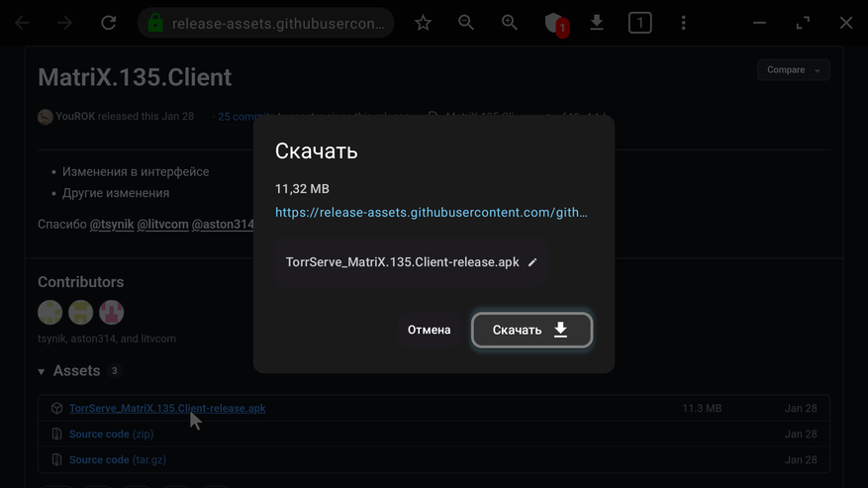
Task: Download TorrServe_MatriX.135.Client-release.apk from the assets list
Action: [x=167, y=408]
